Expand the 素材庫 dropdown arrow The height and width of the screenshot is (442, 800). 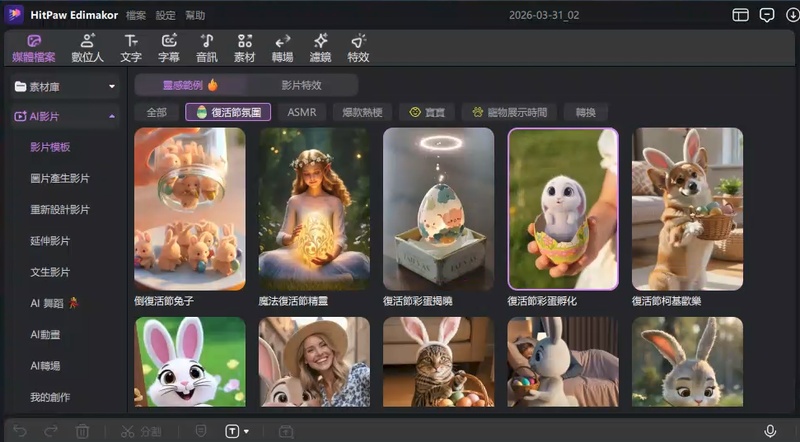[112, 86]
